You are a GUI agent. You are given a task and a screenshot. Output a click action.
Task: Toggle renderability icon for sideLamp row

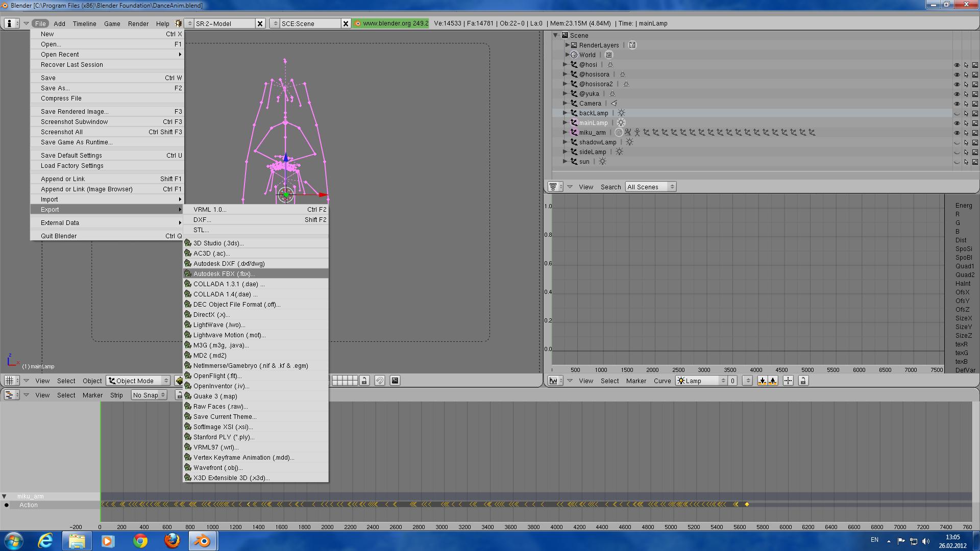[975, 152]
